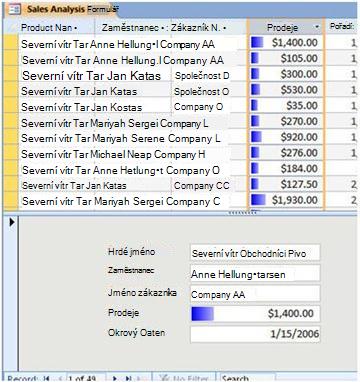The width and height of the screenshot is (360, 382).
Task: Click the date field showing 1/15/2006
Action: (255, 334)
